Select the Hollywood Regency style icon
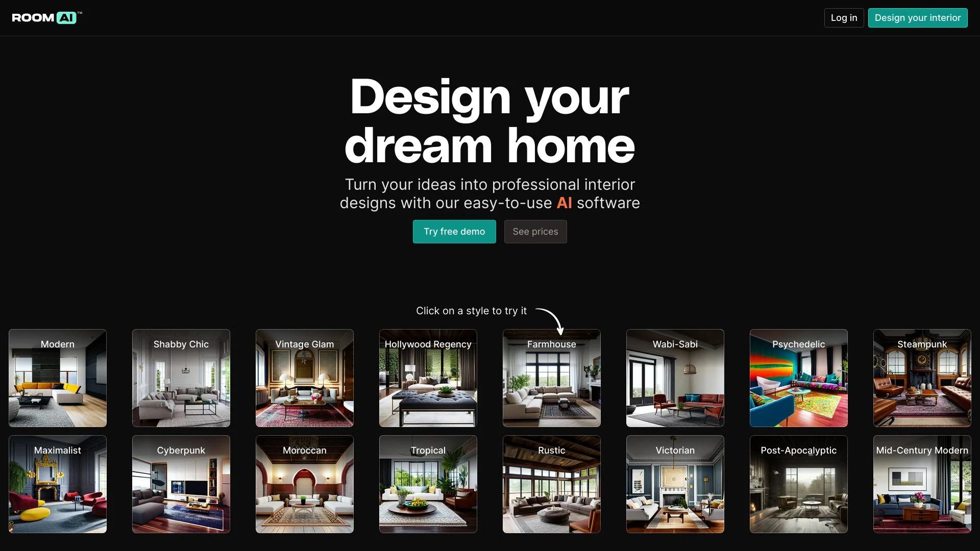Screen dimensions: 980x551 click(428, 378)
